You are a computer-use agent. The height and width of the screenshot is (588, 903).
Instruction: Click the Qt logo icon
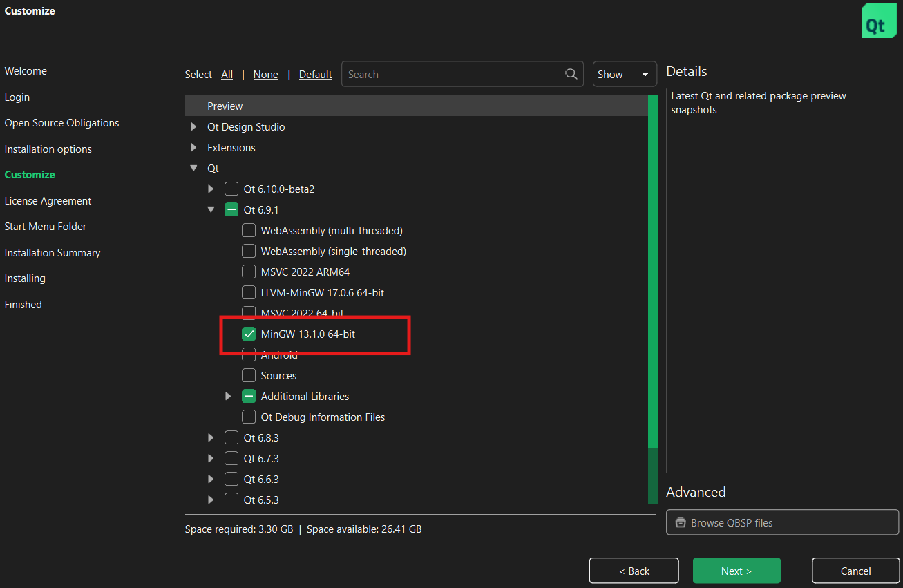coord(879,21)
